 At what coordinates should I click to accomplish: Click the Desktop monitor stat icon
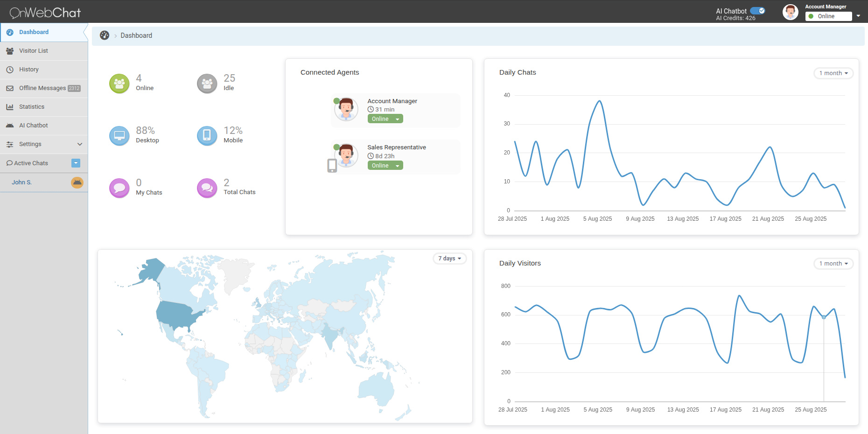point(119,136)
